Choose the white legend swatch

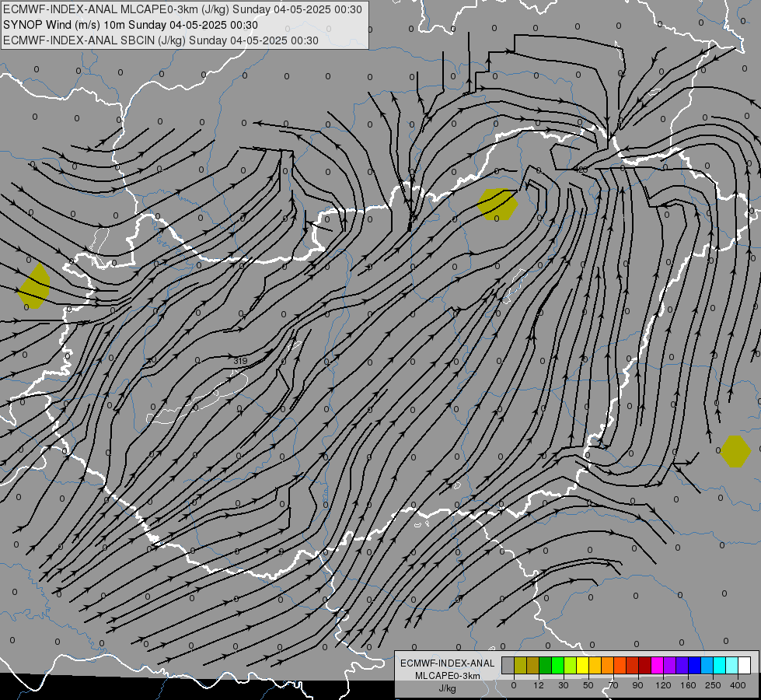(x=744, y=665)
